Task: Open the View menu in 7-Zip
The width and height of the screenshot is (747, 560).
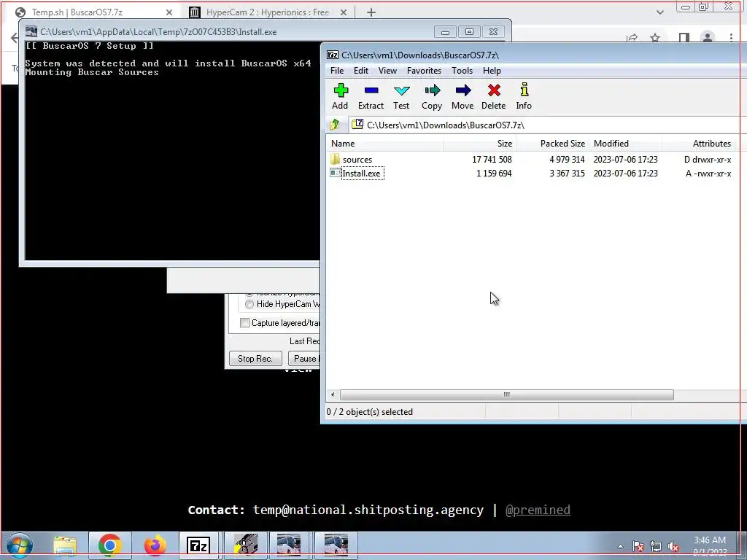Action: coord(387,71)
